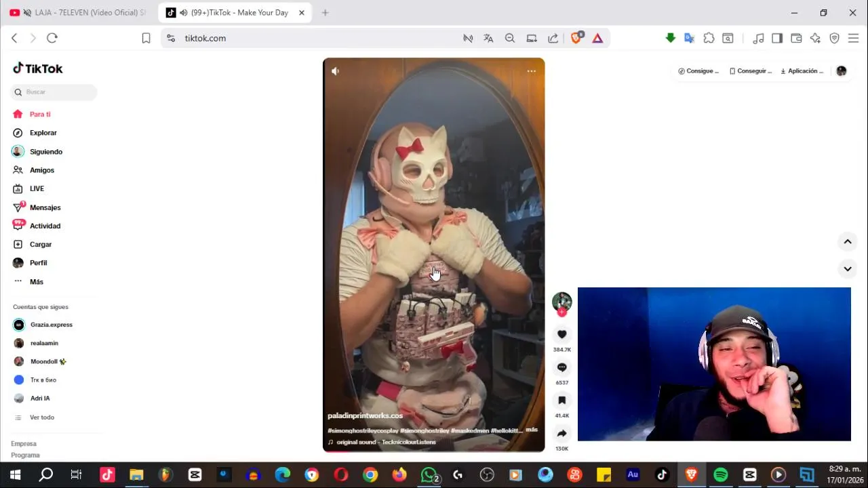Share the video using the arrow icon

(561, 433)
